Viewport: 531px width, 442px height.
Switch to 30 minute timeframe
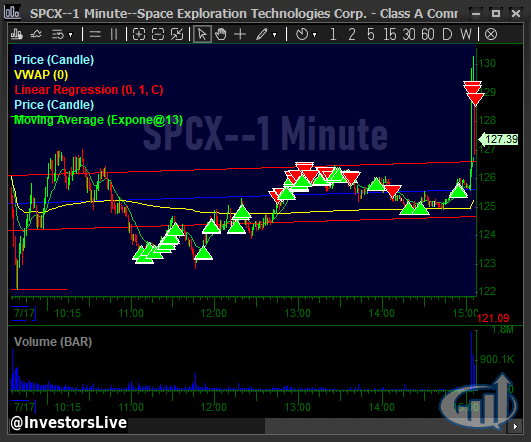pos(409,35)
